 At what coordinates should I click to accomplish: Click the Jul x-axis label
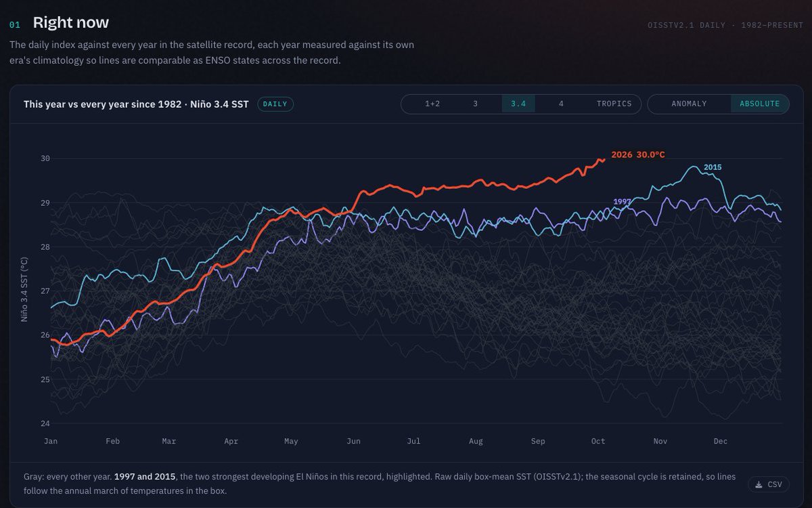(413, 441)
